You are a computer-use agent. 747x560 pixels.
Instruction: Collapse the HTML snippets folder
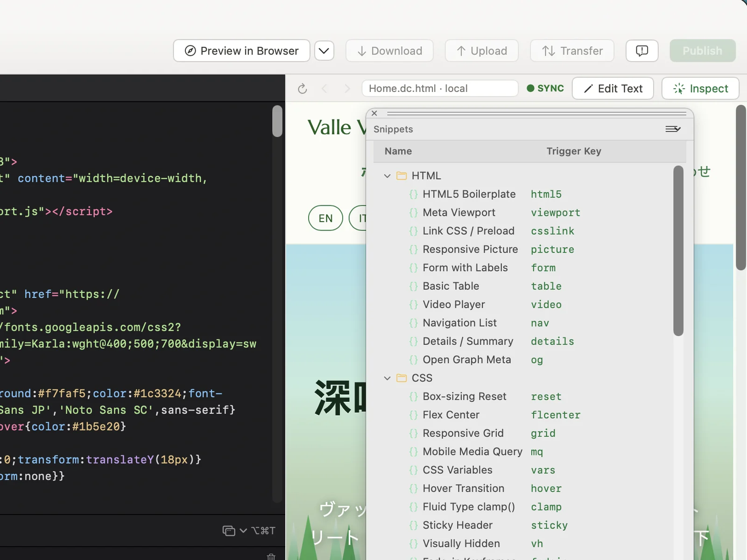click(387, 176)
